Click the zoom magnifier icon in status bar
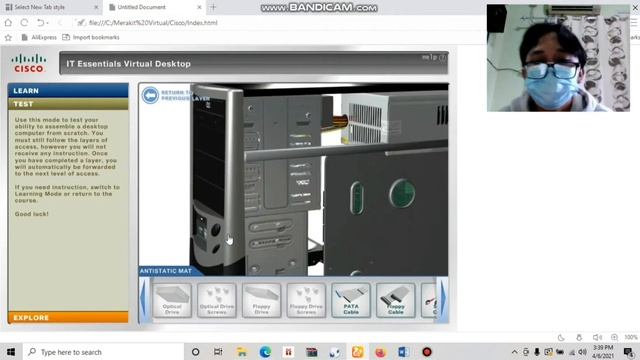This screenshot has width=640, height=360. pos(614,338)
